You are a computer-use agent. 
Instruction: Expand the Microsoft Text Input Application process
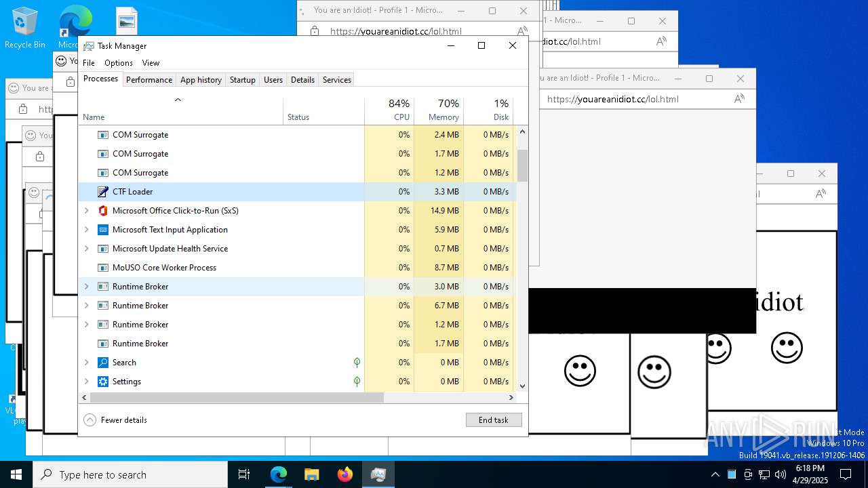86,230
